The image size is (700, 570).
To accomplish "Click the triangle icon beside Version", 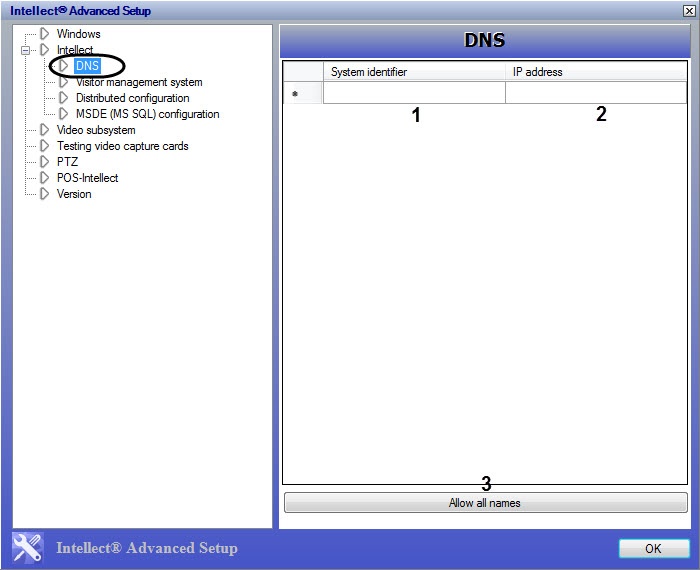I will point(44,194).
